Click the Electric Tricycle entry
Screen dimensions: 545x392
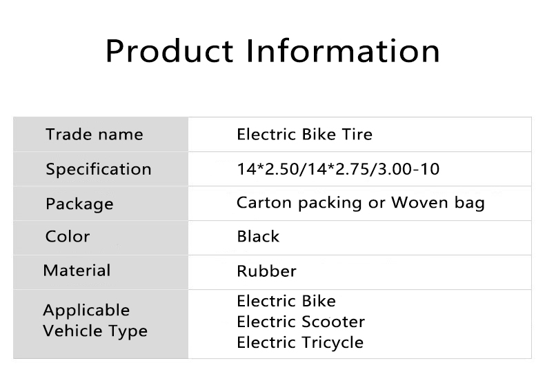click(x=300, y=342)
